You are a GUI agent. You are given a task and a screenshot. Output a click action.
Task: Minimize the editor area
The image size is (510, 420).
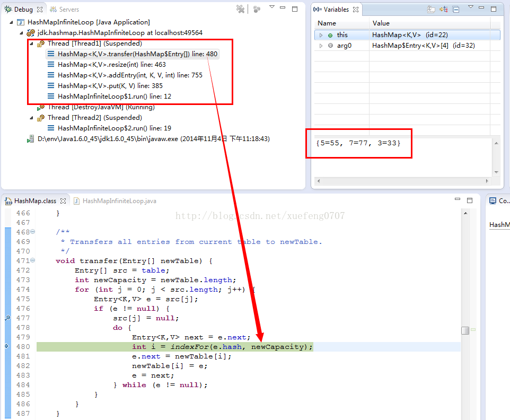(x=458, y=199)
